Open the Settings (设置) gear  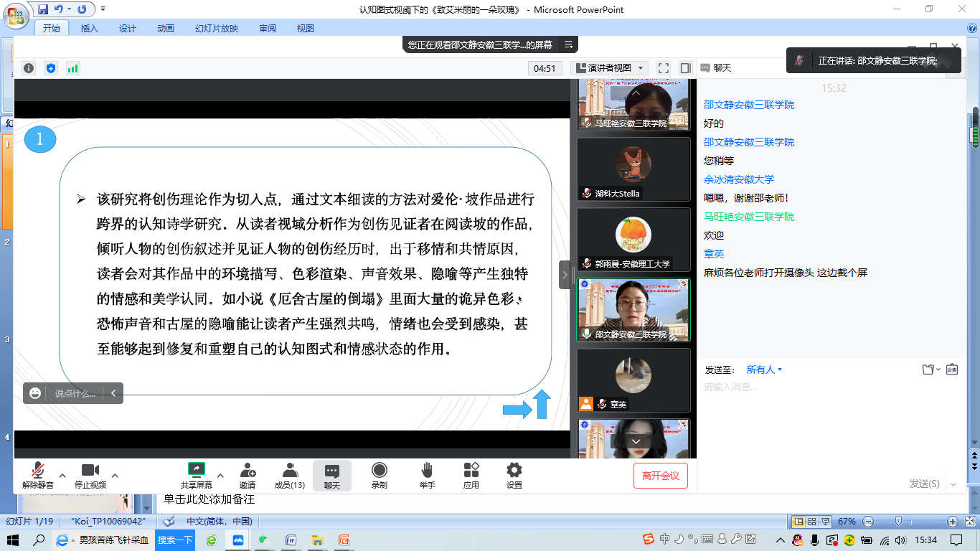click(x=514, y=475)
